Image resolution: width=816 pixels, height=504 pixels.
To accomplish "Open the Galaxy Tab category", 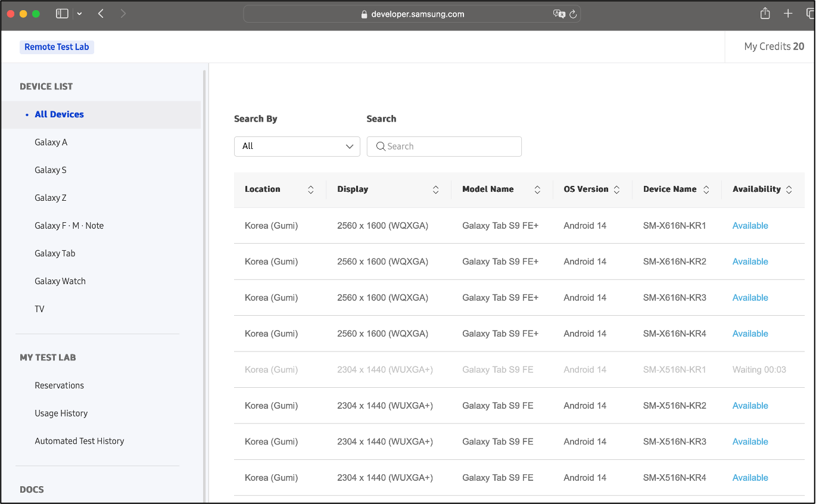I will pos(55,253).
